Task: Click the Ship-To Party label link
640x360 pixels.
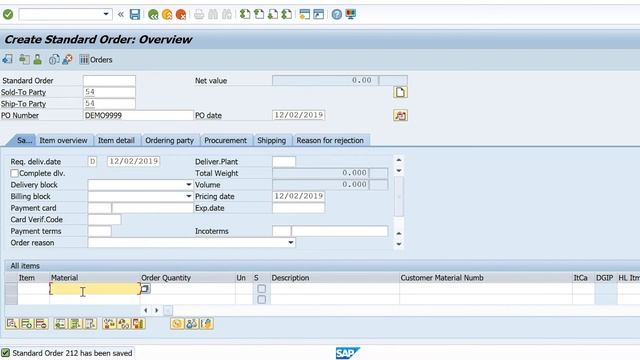Action: (x=23, y=104)
